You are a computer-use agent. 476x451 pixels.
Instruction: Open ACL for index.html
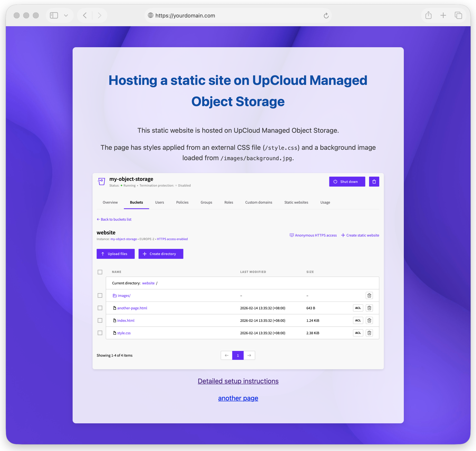coord(358,320)
